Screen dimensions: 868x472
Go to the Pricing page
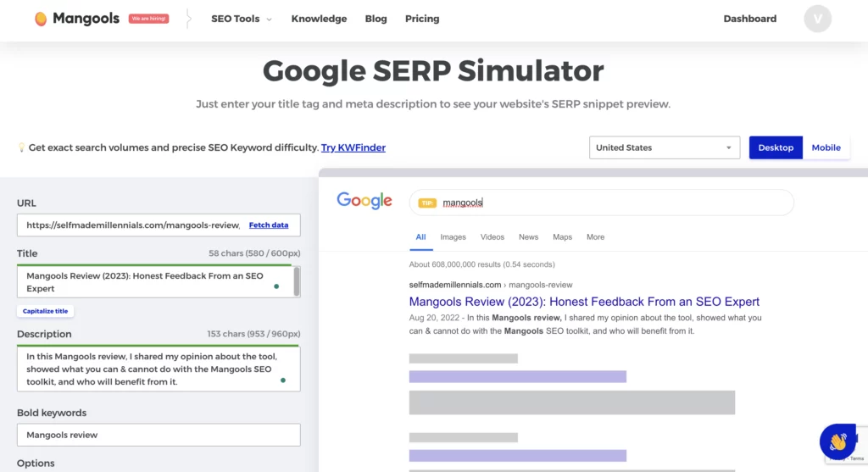pyautogui.click(x=422, y=19)
